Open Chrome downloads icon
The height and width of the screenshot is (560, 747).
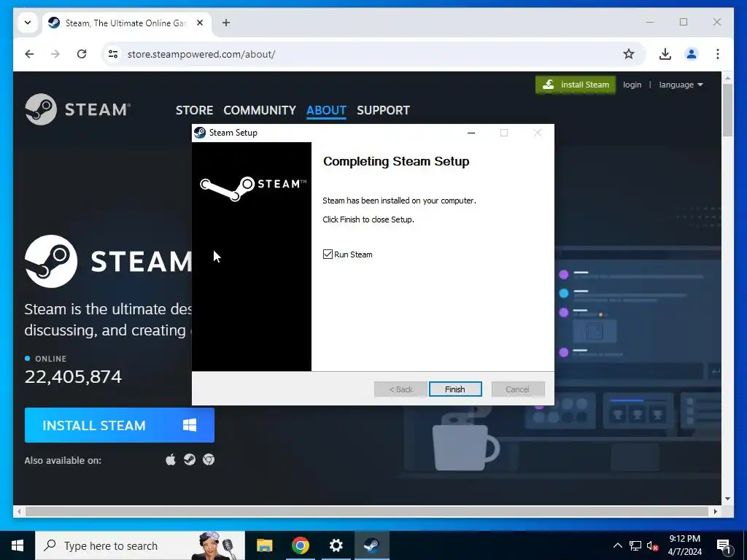[x=665, y=54]
